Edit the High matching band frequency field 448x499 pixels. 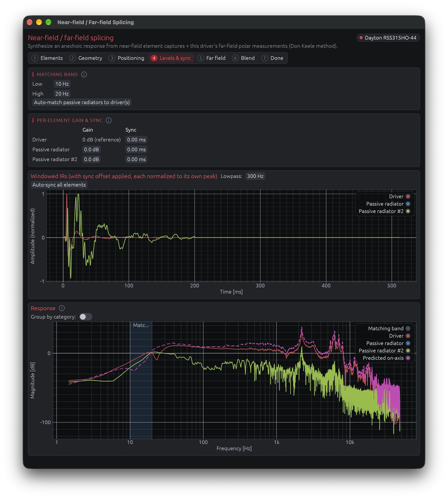pos(62,94)
